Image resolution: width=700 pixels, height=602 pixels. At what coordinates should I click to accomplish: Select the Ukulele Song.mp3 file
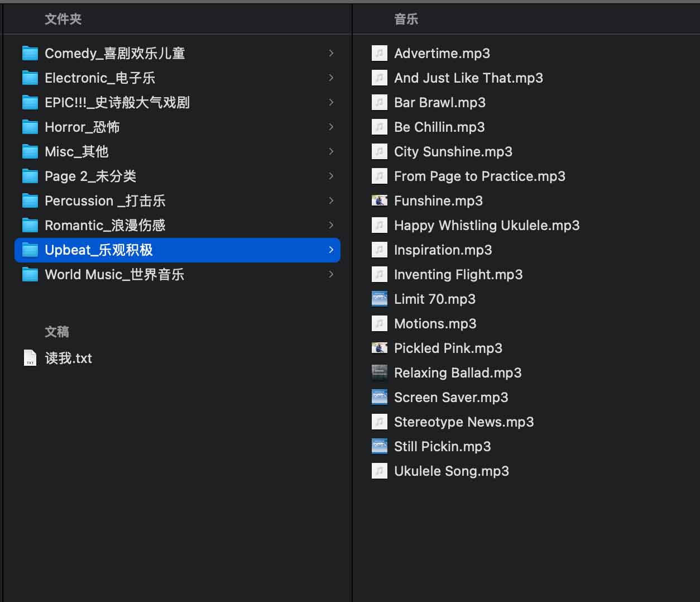[452, 471]
